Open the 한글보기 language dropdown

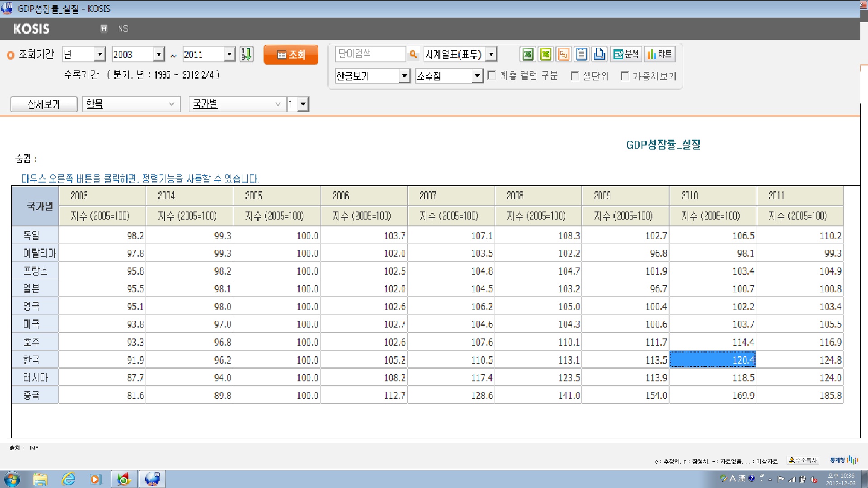[373, 75]
